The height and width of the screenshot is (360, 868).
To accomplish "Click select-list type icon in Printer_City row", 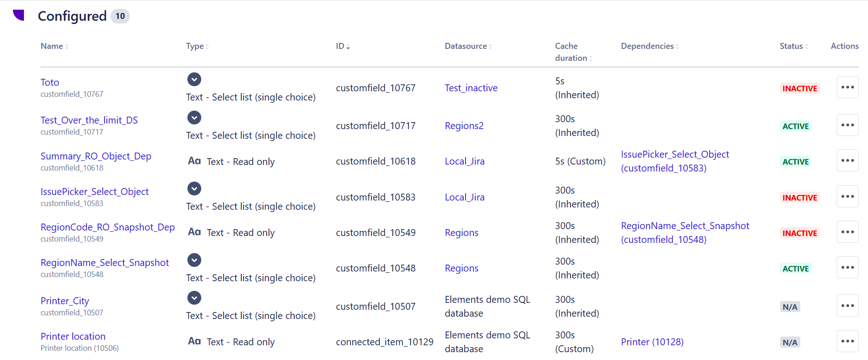I will coord(194,298).
